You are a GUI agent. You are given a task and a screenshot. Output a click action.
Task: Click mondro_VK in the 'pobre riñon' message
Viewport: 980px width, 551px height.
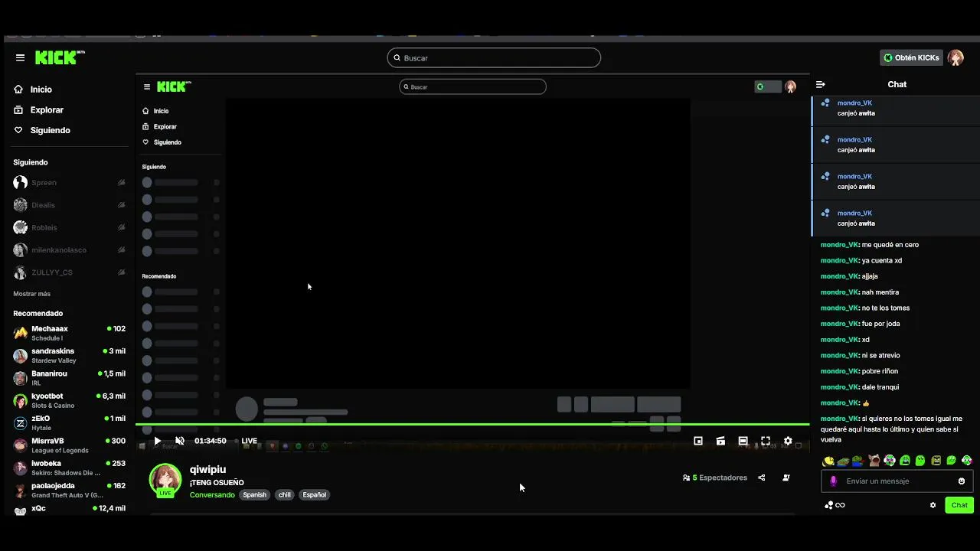point(839,371)
